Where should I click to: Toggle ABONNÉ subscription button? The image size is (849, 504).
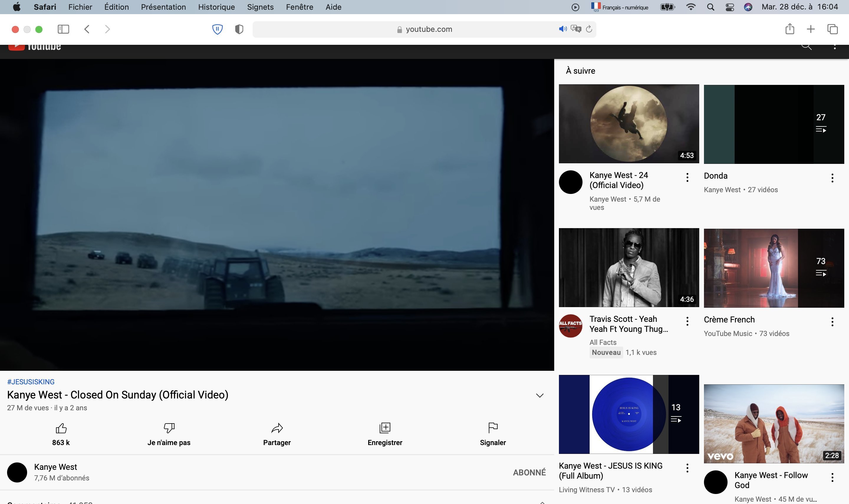pos(529,472)
